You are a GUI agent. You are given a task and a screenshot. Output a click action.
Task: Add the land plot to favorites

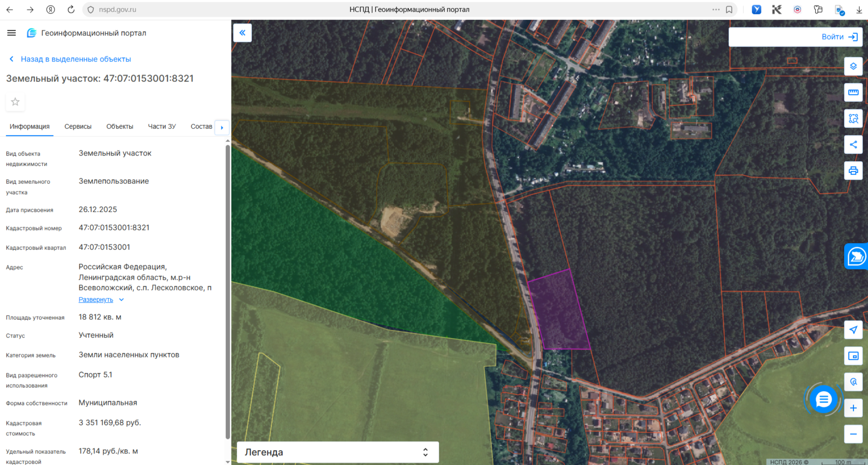tap(15, 102)
